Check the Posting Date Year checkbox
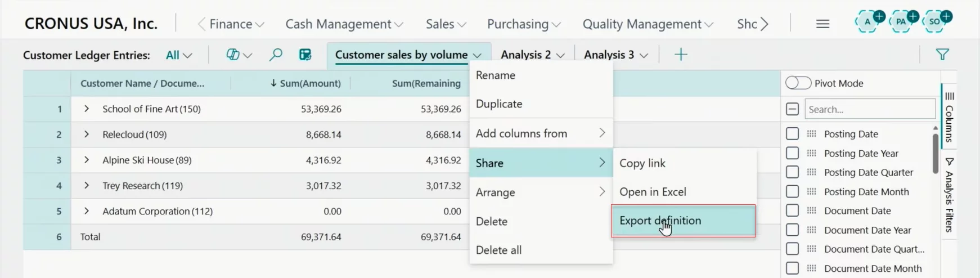Viewport: 980px width, 278px height. pos(792,153)
